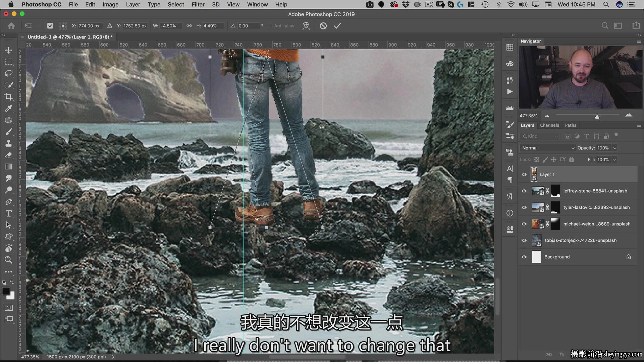Open the Kind layer filter dropdown

click(540, 136)
